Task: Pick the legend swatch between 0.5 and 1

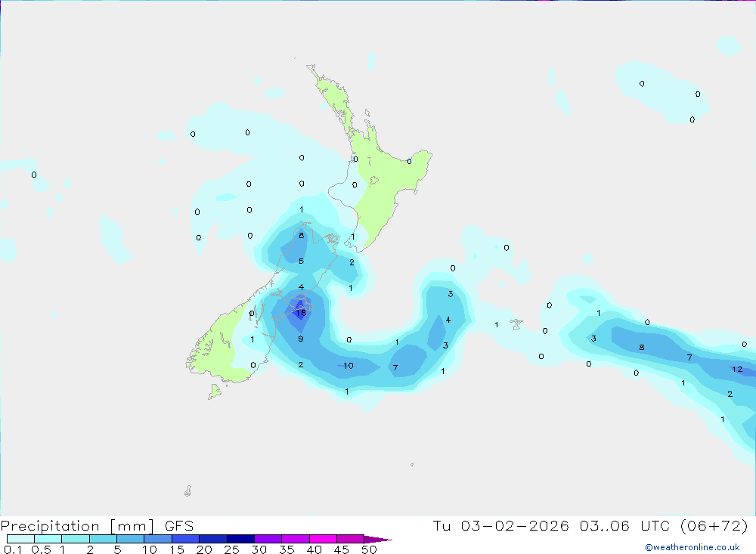Action: [48, 539]
